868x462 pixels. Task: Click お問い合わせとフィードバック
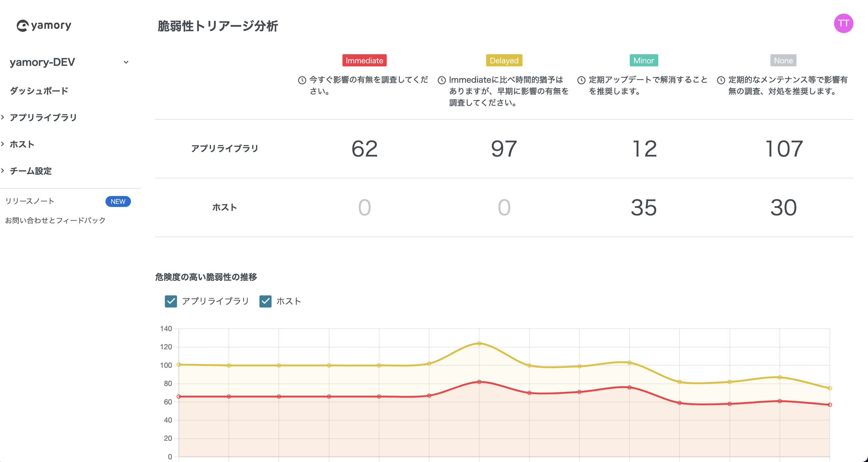pos(55,220)
